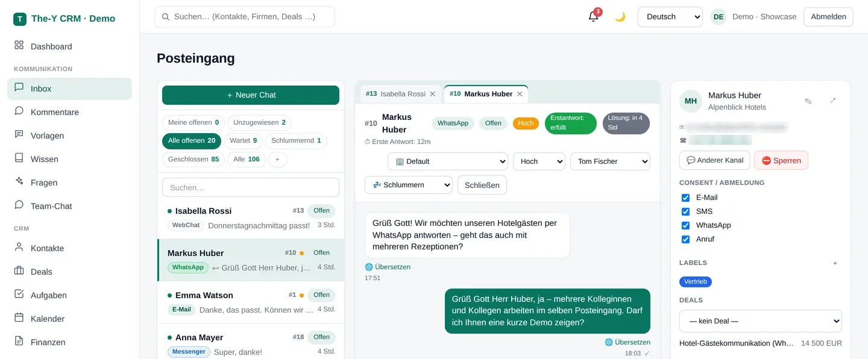The image size is (868, 359).
Task: Click the Abmelden button
Action: (828, 17)
